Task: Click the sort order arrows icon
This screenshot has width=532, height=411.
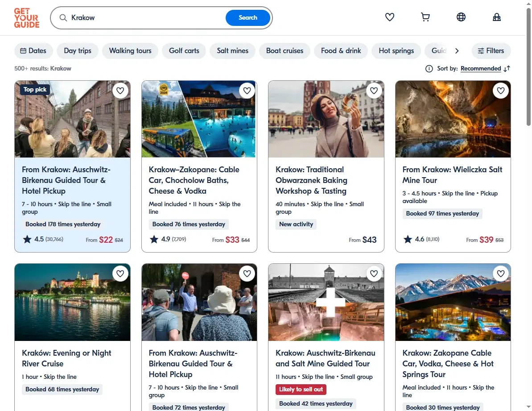Action: click(x=507, y=69)
